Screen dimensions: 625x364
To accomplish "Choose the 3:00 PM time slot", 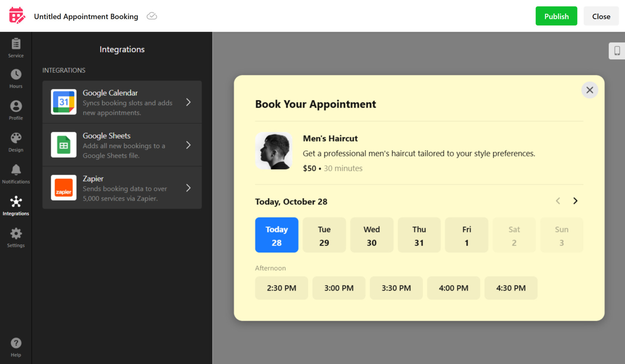I will 338,288.
